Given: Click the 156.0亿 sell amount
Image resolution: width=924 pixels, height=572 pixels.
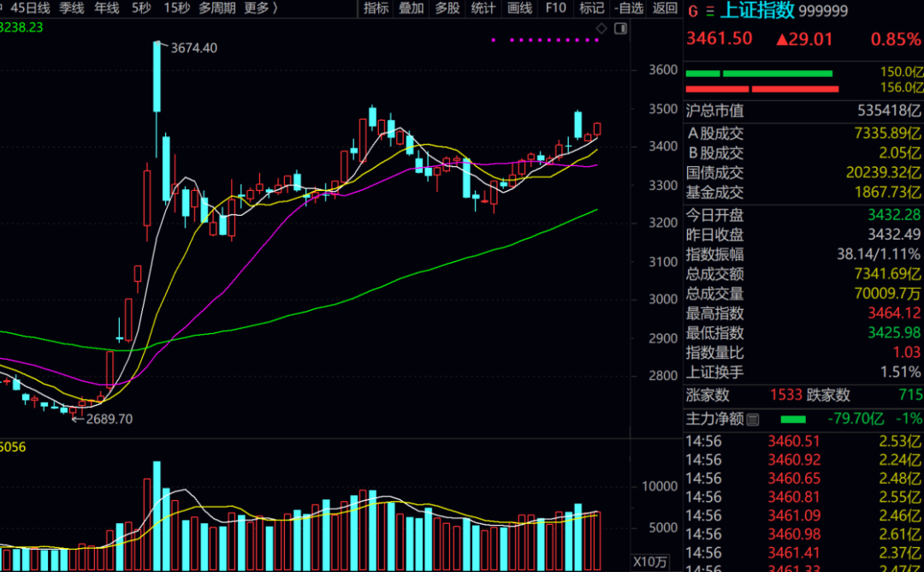Looking at the screenshot, I should tap(900, 87).
